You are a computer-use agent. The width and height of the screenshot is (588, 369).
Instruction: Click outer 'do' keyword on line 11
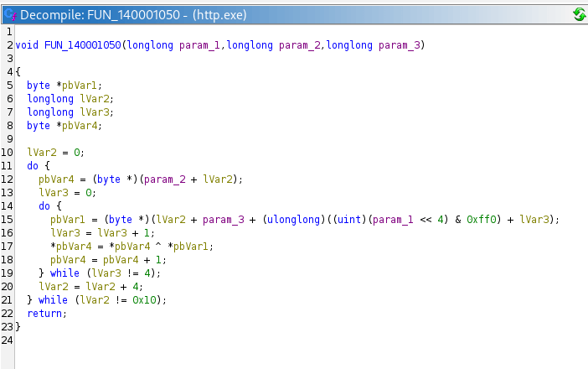pos(33,166)
